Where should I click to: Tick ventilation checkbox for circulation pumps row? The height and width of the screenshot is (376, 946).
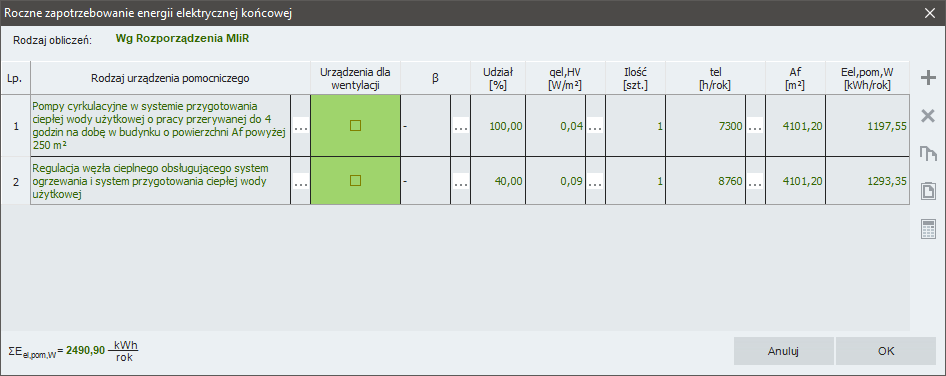(355, 126)
